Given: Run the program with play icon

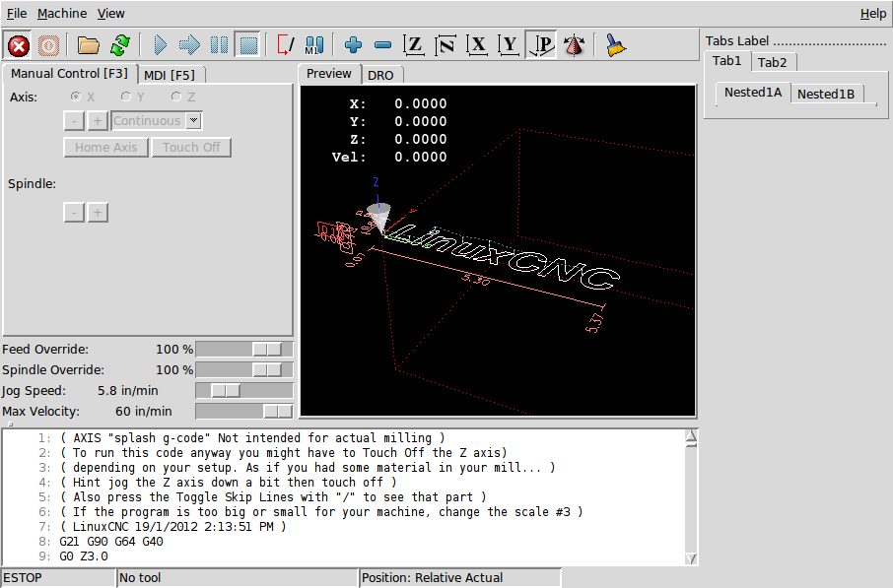Looking at the screenshot, I should pyautogui.click(x=161, y=45).
